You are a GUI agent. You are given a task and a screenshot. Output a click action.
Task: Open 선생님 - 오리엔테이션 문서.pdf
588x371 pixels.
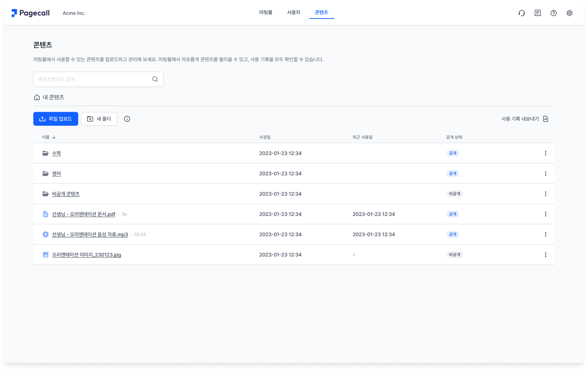click(x=84, y=214)
